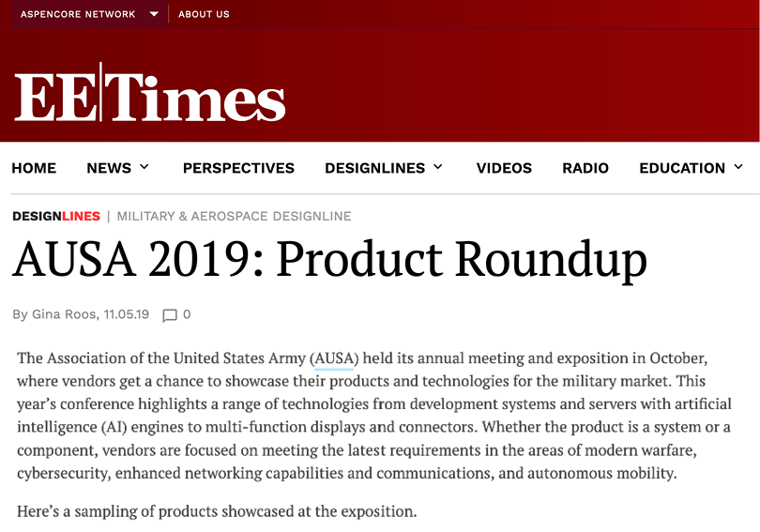
Task: Click the date 11.05.19
Action: [126, 314]
